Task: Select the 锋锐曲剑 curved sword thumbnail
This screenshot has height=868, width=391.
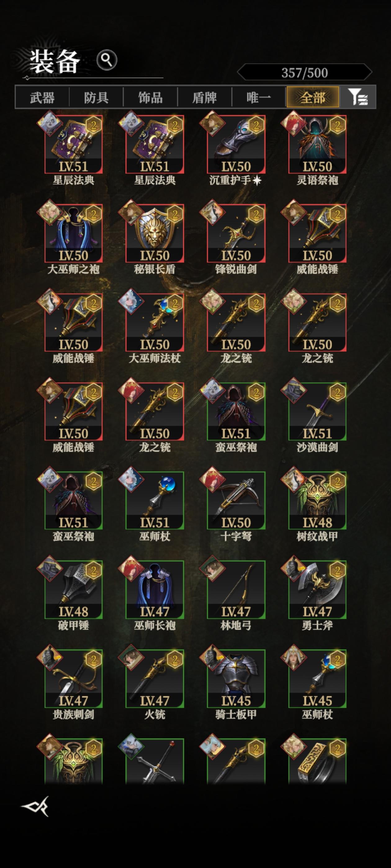Action: pos(236,233)
